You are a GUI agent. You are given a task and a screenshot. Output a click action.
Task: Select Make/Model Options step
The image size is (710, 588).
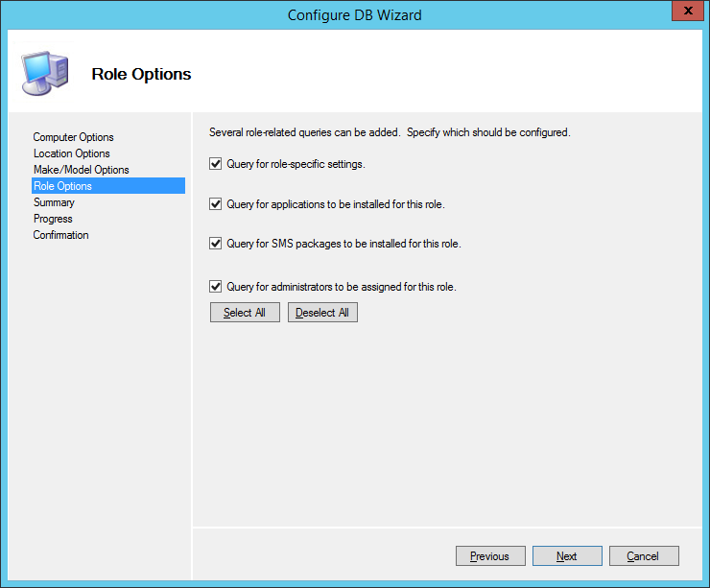click(81, 170)
